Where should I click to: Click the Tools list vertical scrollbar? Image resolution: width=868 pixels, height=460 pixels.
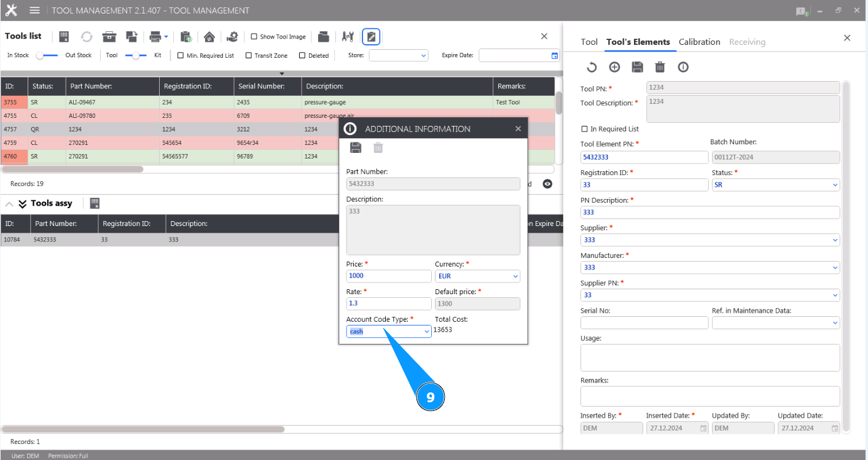(x=558, y=103)
